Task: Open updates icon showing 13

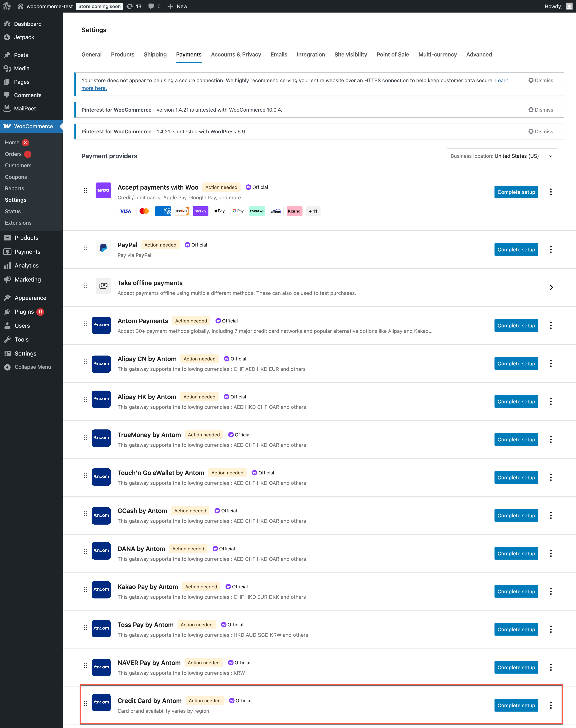Action: point(134,6)
